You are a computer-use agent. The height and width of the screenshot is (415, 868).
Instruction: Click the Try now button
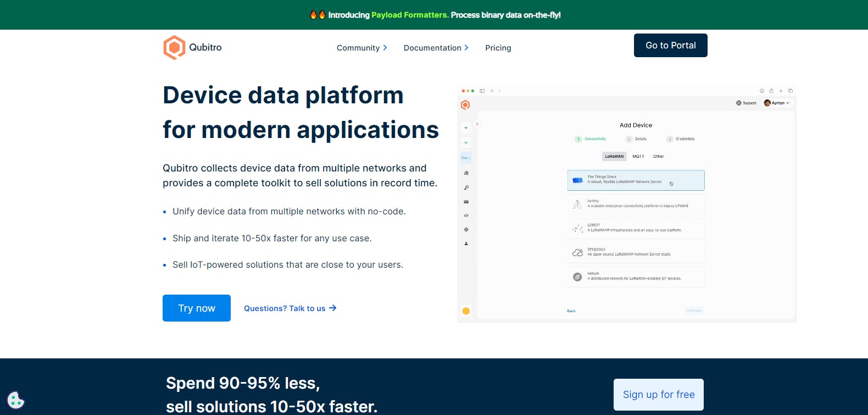tap(197, 308)
